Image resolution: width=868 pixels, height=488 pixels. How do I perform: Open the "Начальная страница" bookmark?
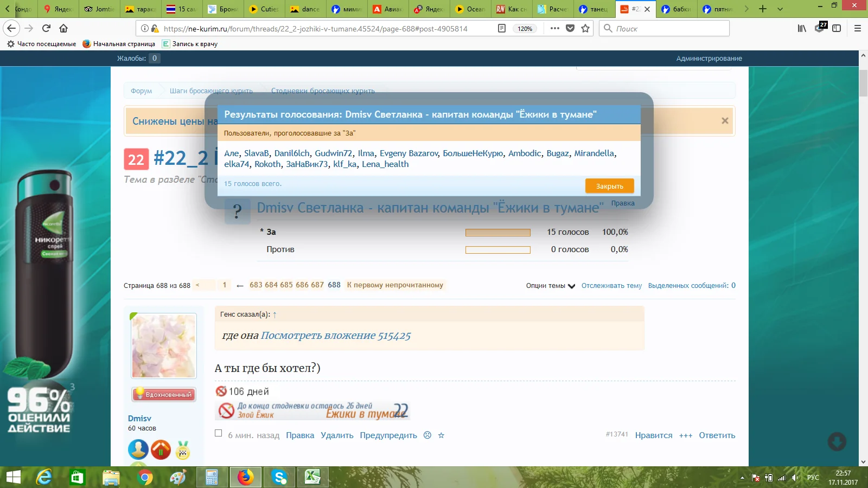(119, 44)
